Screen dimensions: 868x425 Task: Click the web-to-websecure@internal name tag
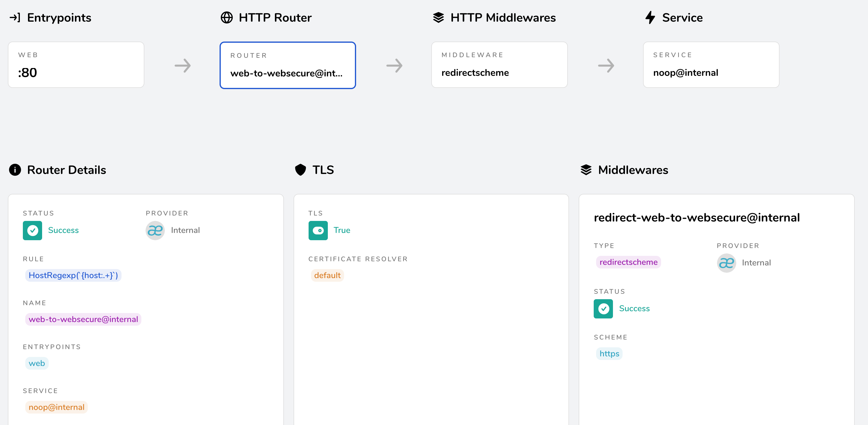pos(83,319)
